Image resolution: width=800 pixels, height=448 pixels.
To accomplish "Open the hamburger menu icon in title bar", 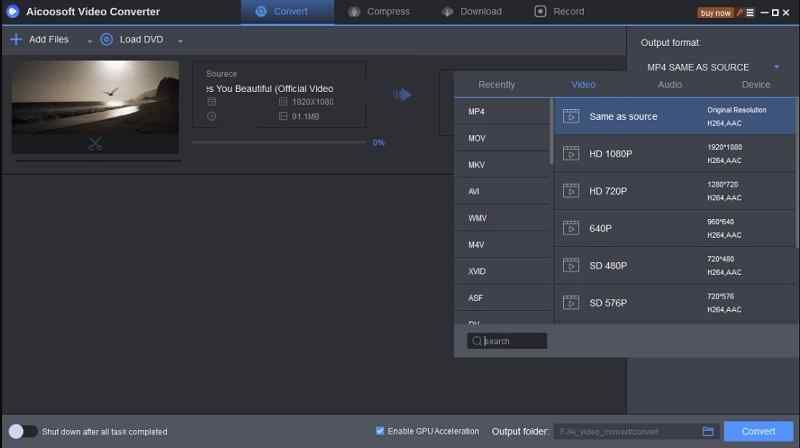I will pyautogui.click(x=750, y=13).
